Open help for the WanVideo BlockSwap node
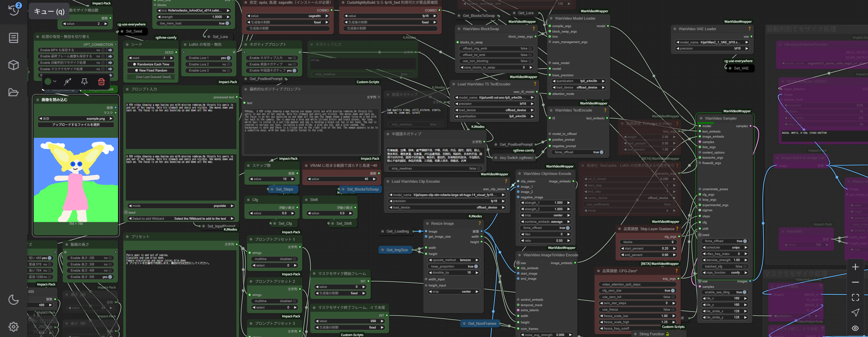The height and width of the screenshot is (337, 868). point(534,29)
